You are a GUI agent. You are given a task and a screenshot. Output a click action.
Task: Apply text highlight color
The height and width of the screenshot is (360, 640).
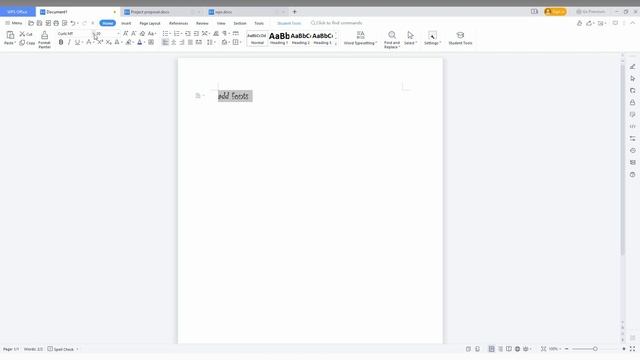click(129, 42)
